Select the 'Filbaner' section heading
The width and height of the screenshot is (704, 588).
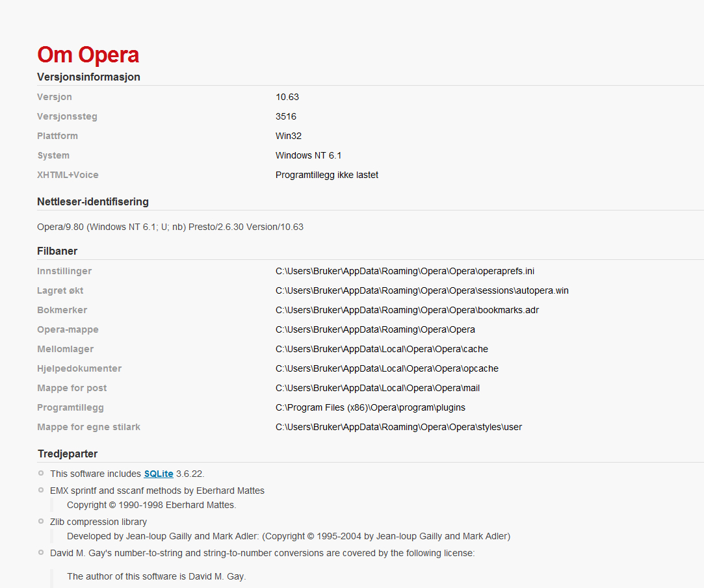point(57,251)
